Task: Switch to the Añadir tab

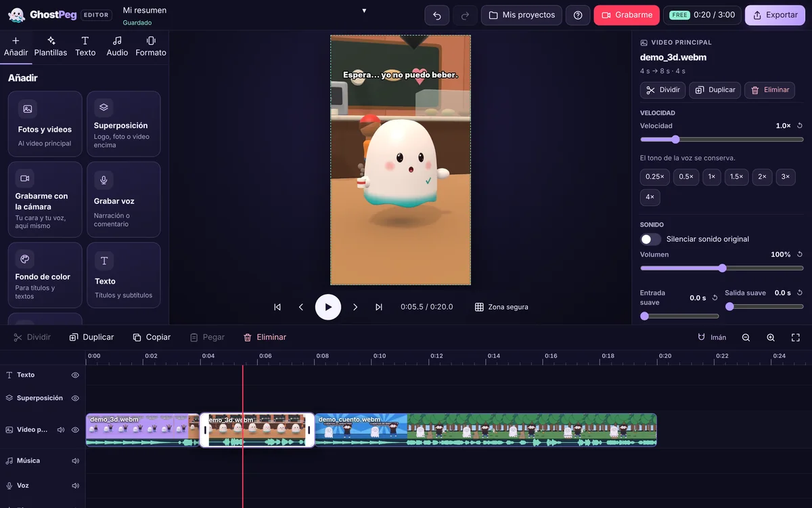Action: pos(16,47)
